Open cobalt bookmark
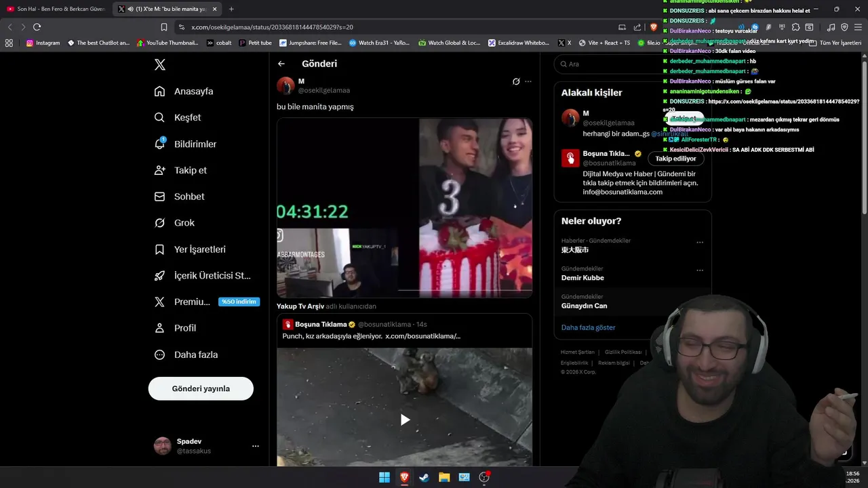 coord(219,43)
